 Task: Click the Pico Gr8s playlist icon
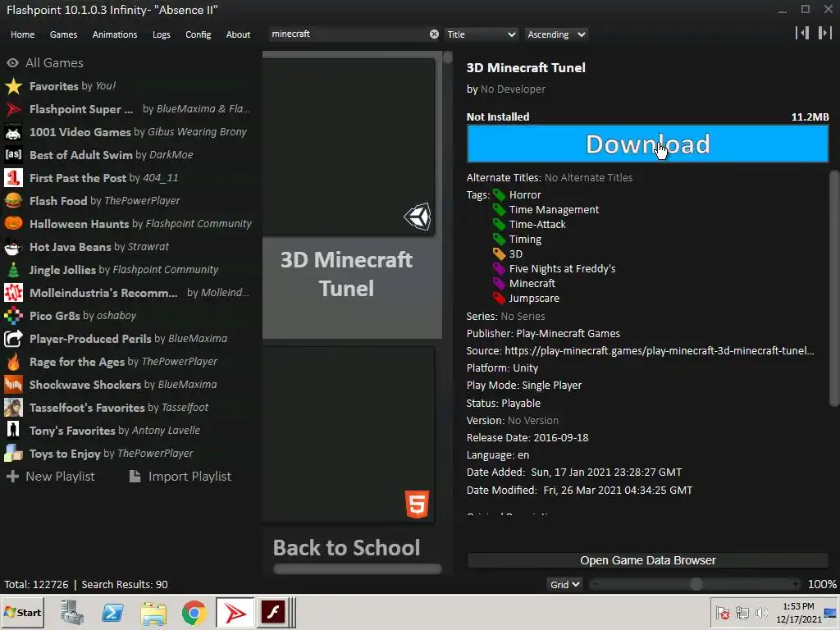coord(13,316)
